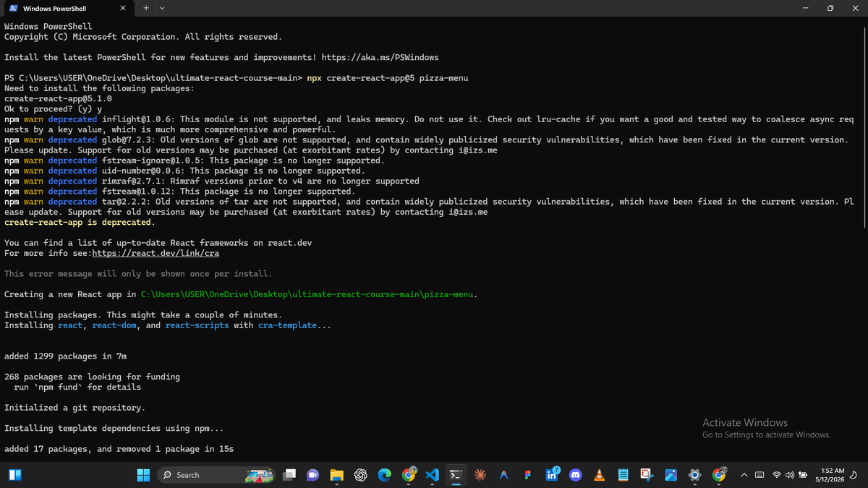Launch Figma from the taskbar

click(528, 475)
